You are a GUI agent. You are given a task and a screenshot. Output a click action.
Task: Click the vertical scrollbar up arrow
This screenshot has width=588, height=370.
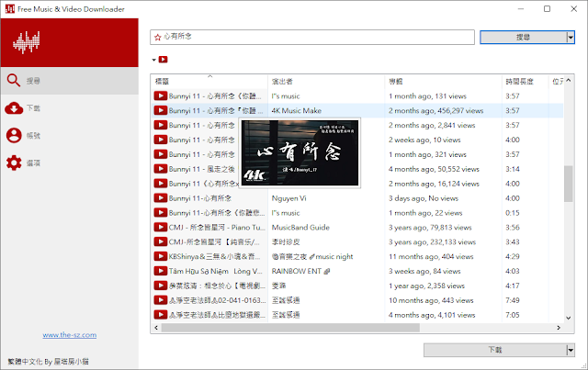coord(569,80)
